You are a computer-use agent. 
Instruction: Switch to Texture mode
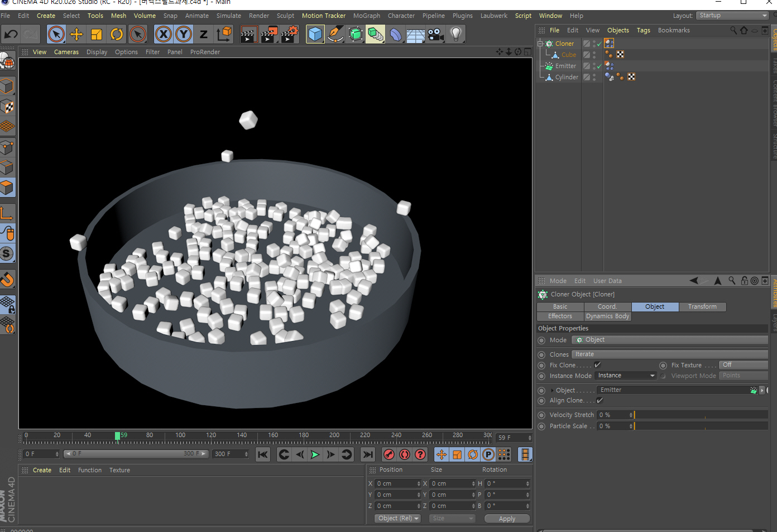[x=7, y=106]
